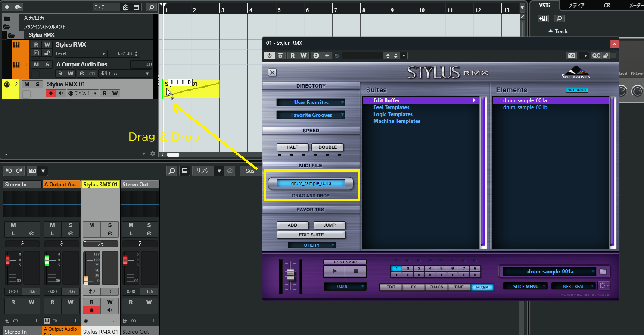Open track list filter icon

click(x=136, y=7)
